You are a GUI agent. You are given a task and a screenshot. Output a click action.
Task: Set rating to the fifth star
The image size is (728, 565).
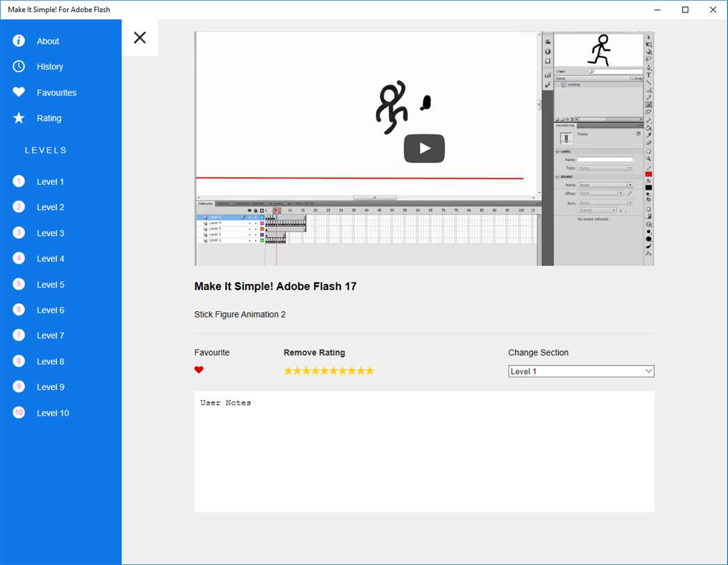click(x=324, y=370)
